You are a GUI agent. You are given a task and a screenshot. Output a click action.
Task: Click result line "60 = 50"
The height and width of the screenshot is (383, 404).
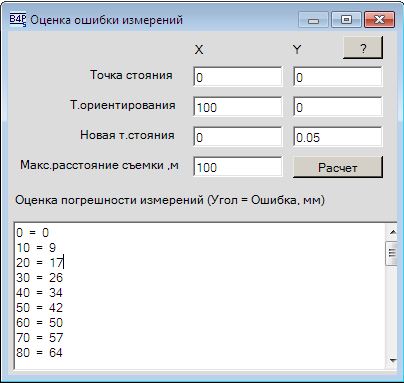[40, 322]
